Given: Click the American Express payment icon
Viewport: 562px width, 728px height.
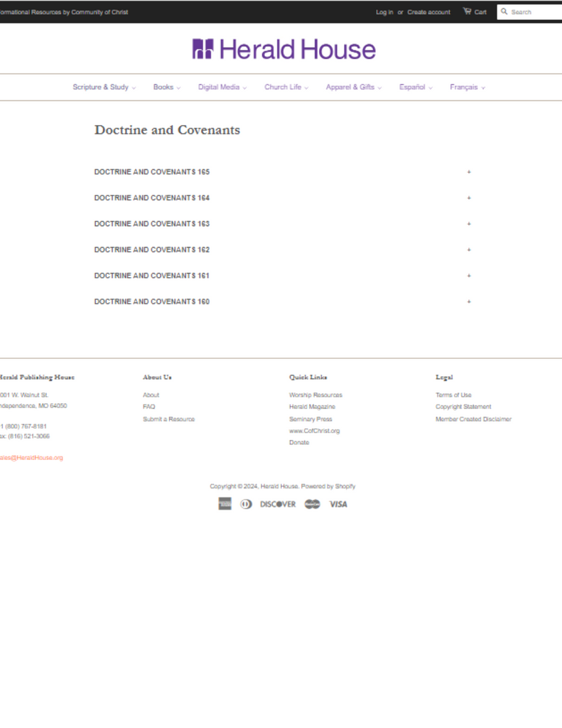Looking at the screenshot, I should point(225,504).
